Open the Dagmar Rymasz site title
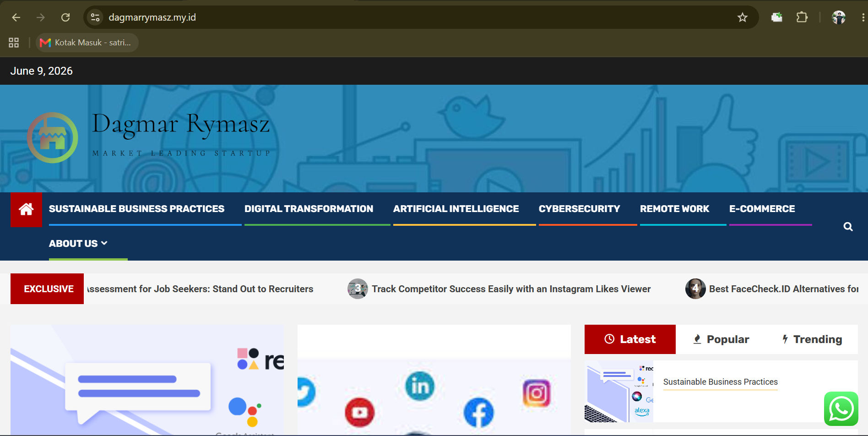868x436 pixels. coord(181,124)
